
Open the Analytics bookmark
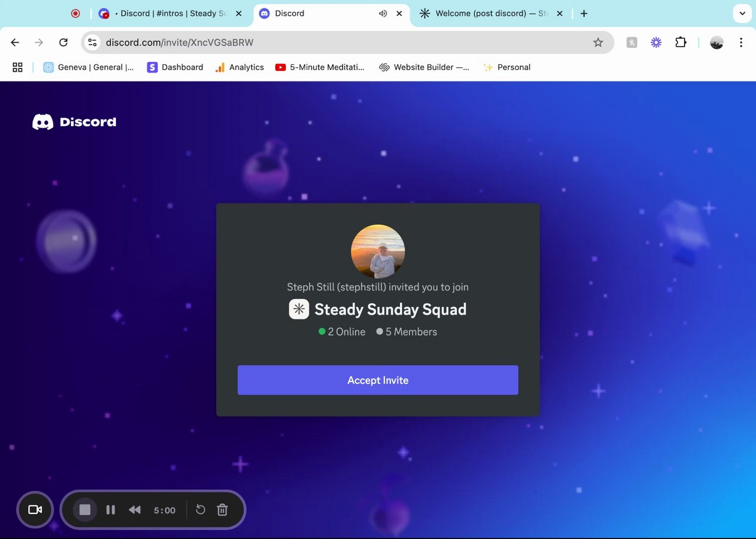click(x=239, y=67)
